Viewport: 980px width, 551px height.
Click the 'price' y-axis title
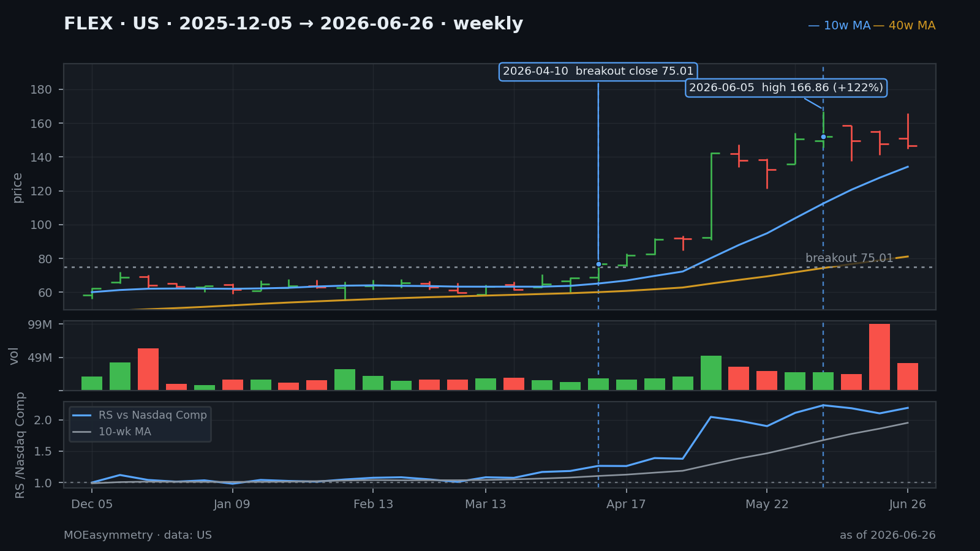tap(17, 187)
